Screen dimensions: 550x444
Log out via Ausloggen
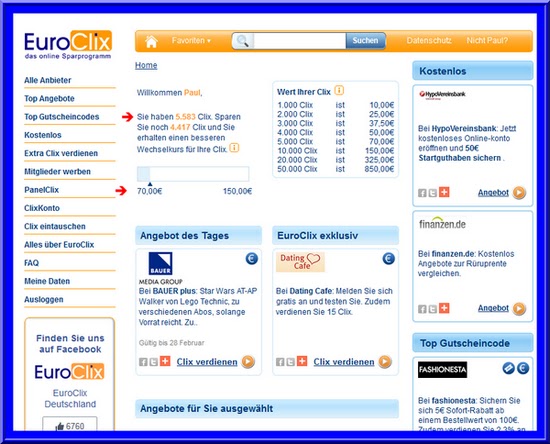(44, 300)
